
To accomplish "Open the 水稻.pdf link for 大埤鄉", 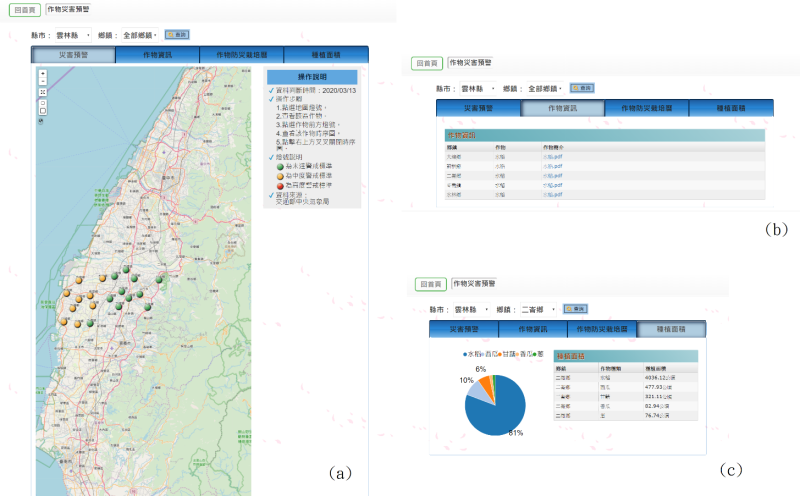I will [553, 155].
